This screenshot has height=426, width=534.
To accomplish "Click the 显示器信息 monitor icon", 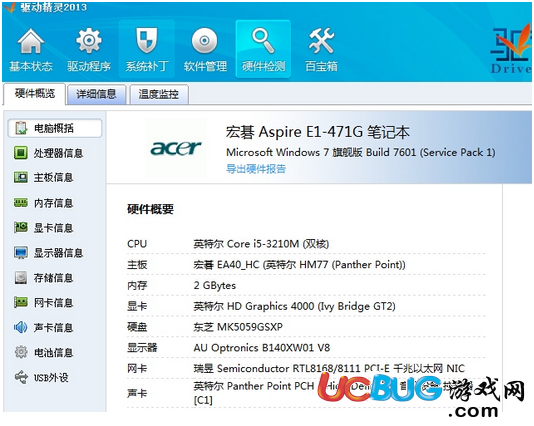I will [21, 253].
